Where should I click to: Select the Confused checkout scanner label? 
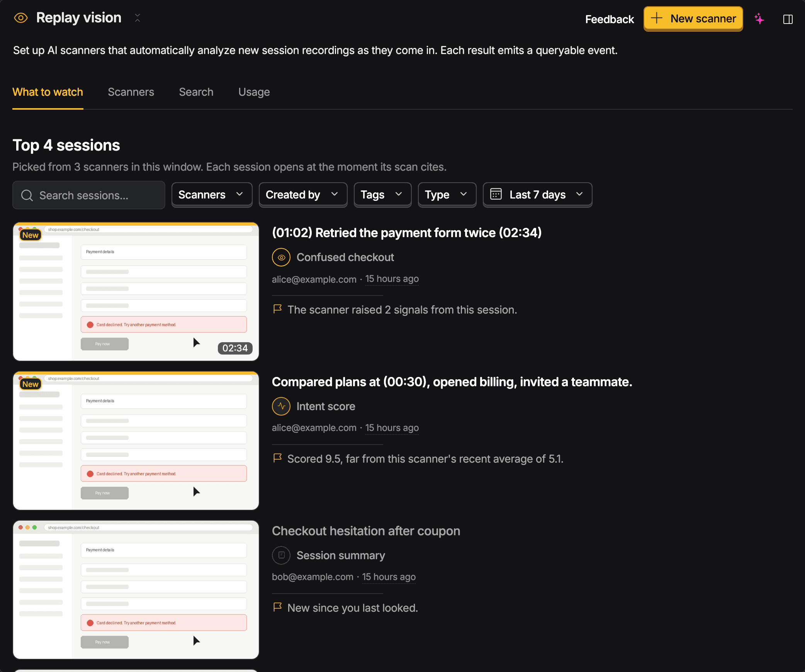click(x=345, y=257)
